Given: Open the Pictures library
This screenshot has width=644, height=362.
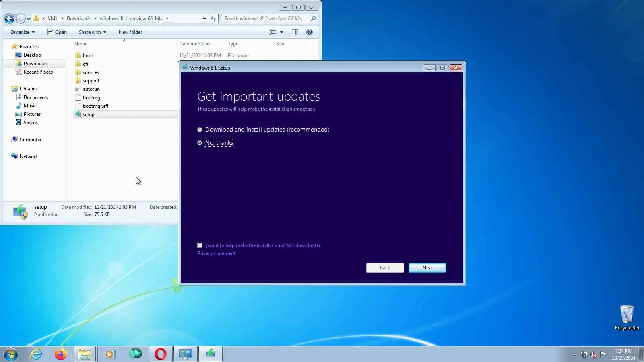Looking at the screenshot, I should [x=32, y=114].
